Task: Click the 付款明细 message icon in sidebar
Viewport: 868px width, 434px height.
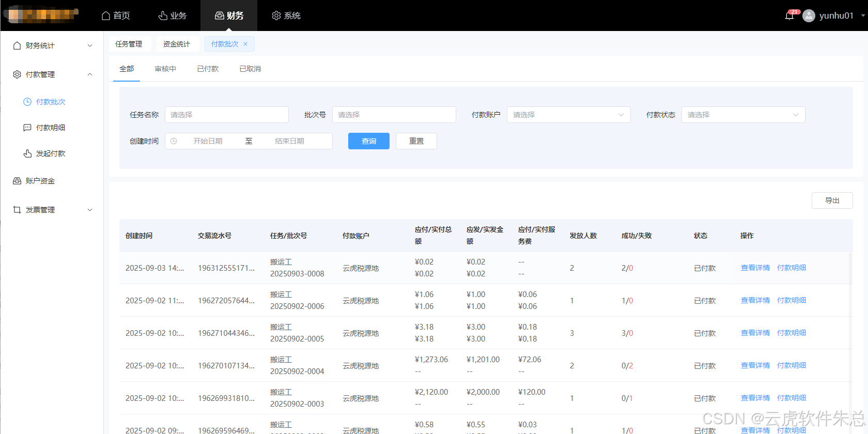Action: click(x=27, y=128)
